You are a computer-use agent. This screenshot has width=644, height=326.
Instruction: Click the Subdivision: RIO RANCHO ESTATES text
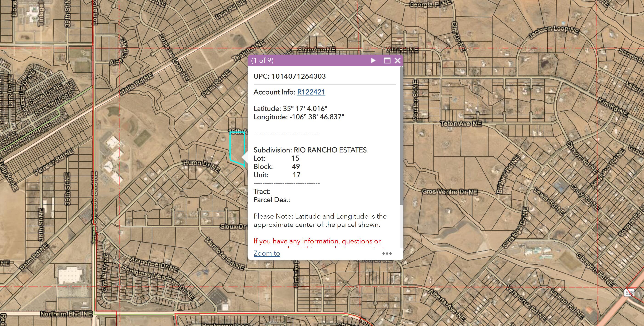(x=310, y=150)
